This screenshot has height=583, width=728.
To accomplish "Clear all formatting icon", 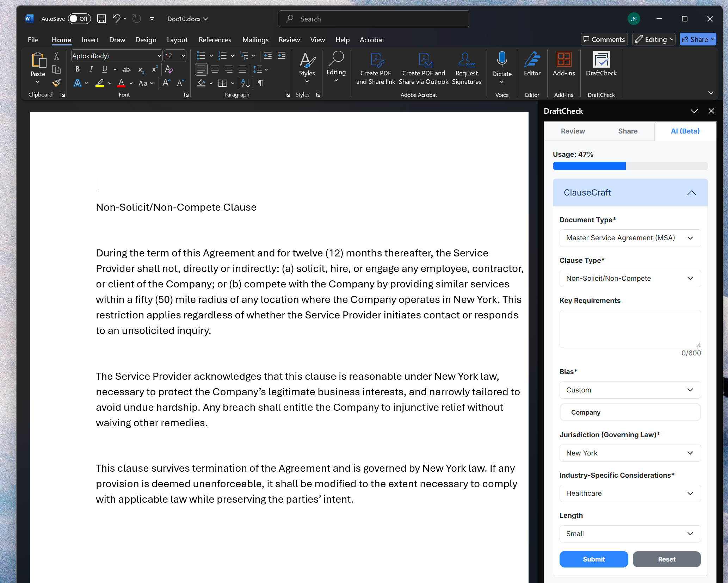I will tap(169, 69).
